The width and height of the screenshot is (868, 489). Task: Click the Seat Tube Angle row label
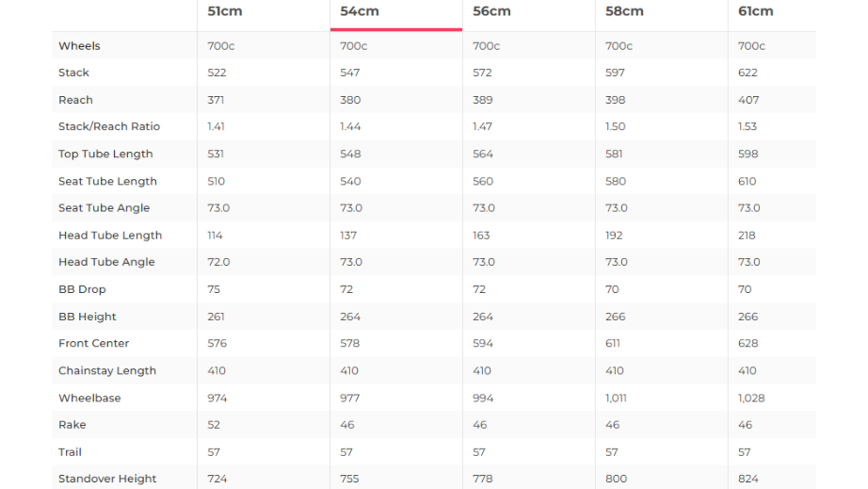[x=104, y=208]
